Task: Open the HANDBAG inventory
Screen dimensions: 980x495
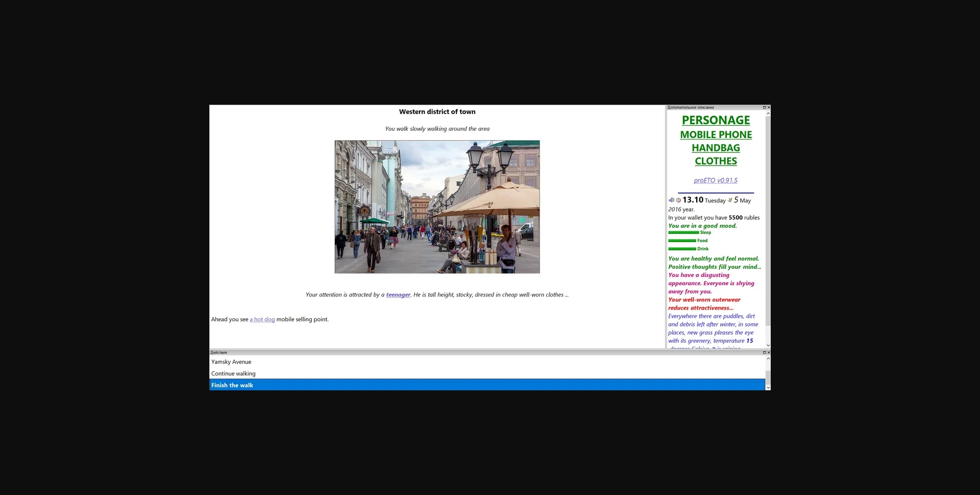Action: point(716,148)
